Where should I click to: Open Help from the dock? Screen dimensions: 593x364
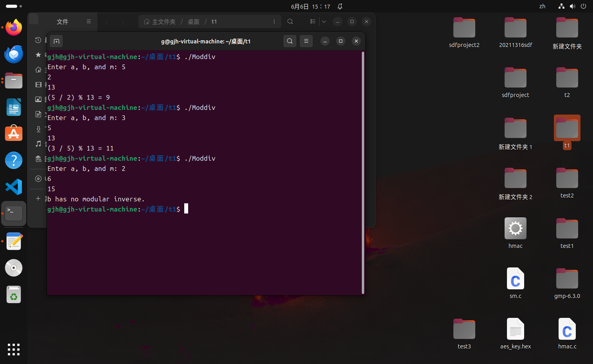point(14,160)
